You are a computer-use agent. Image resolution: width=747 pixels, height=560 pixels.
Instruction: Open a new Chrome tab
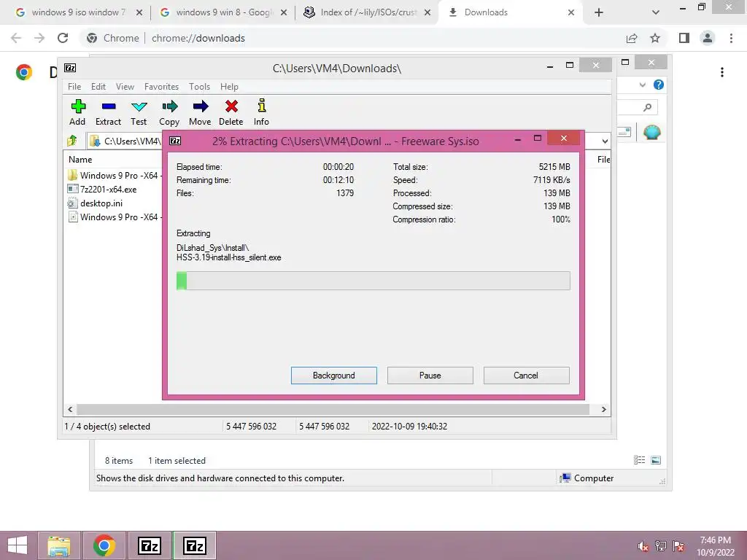[599, 12]
